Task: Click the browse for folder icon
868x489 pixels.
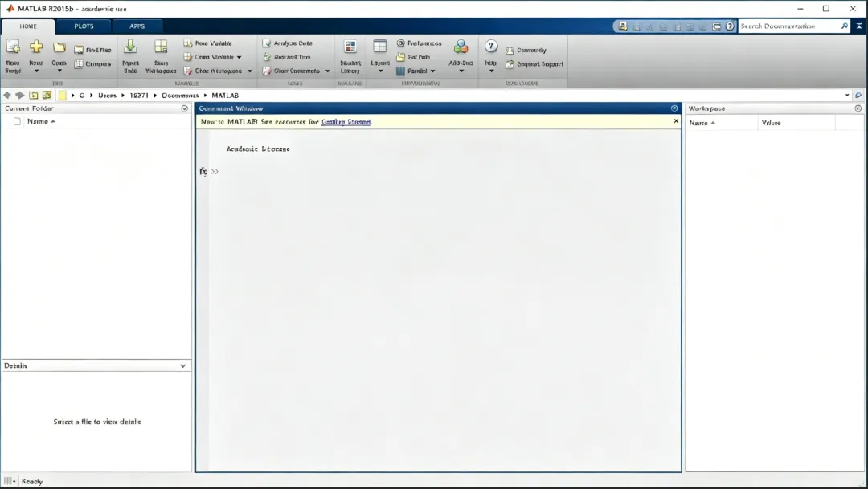Action: click(47, 95)
